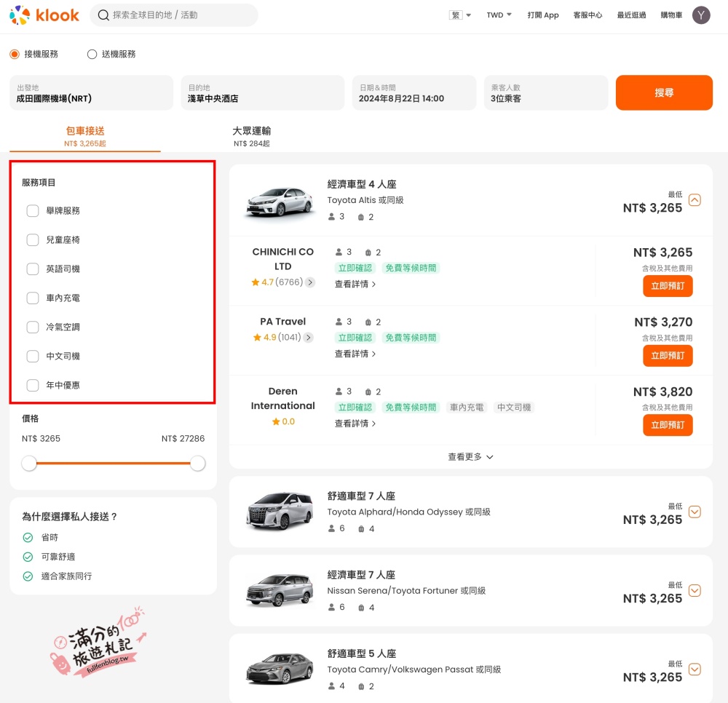The width and height of the screenshot is (728, 703).
Task: Expand the 經濟車型 7 人座 card
Action: 695,591
